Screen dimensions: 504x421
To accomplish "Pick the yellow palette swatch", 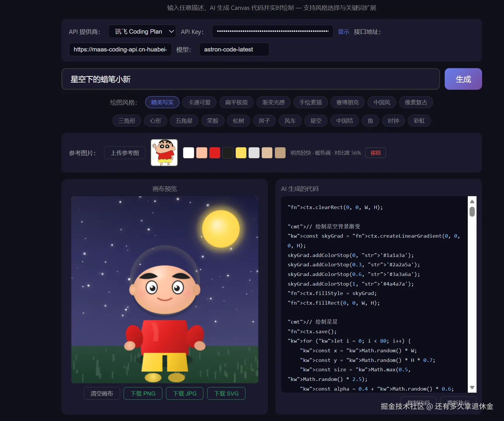I will click(x=241, y=153).
